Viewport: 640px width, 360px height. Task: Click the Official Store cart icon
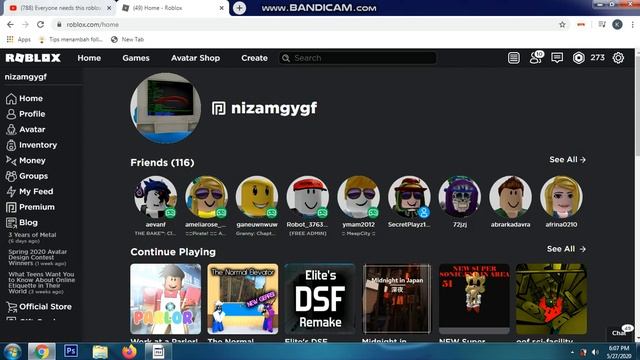click(x=11, y=307)
